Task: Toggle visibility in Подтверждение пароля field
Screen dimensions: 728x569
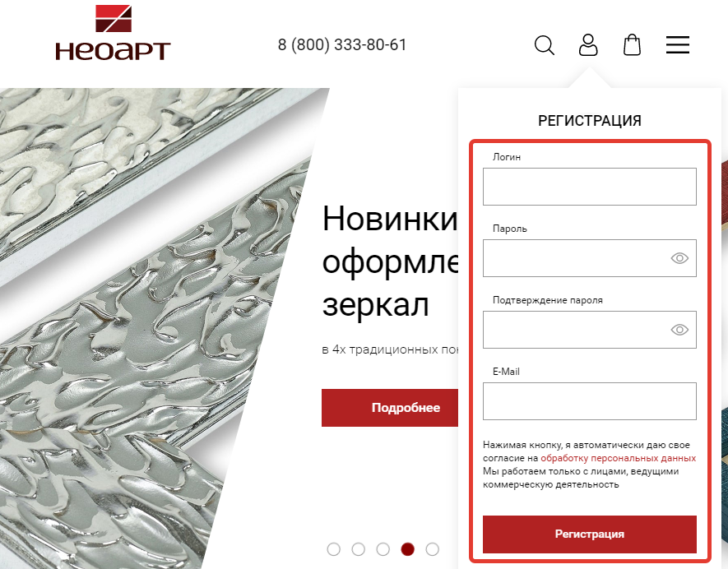Action: pos(679,330)
